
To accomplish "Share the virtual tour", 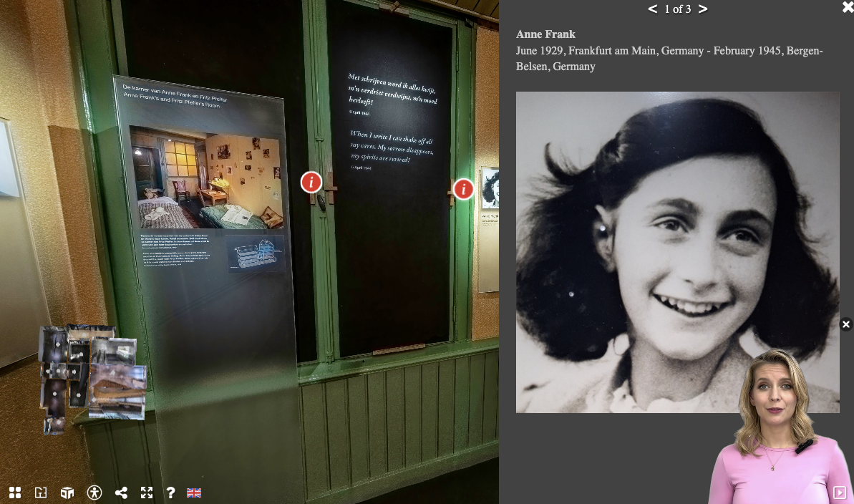I will [x=121, y=493].
